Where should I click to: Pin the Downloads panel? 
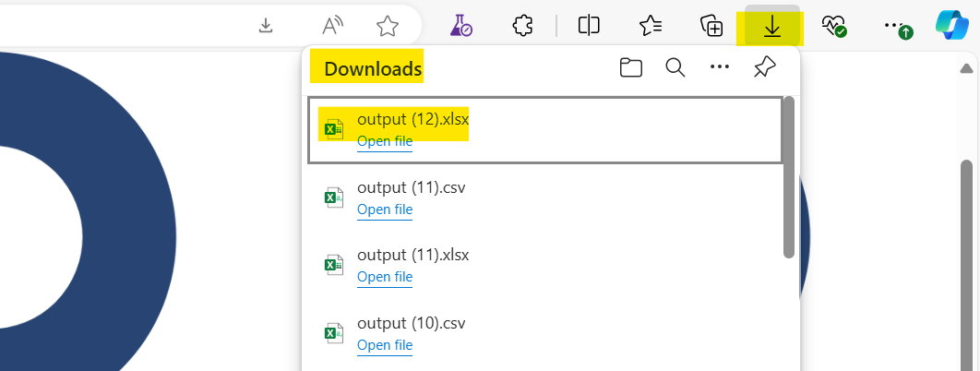pyautogui.click(x=764, y=67)
